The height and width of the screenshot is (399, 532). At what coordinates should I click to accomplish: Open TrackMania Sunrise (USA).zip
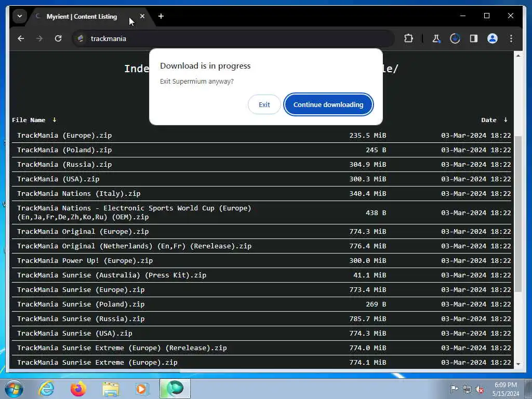click(75, 334)
